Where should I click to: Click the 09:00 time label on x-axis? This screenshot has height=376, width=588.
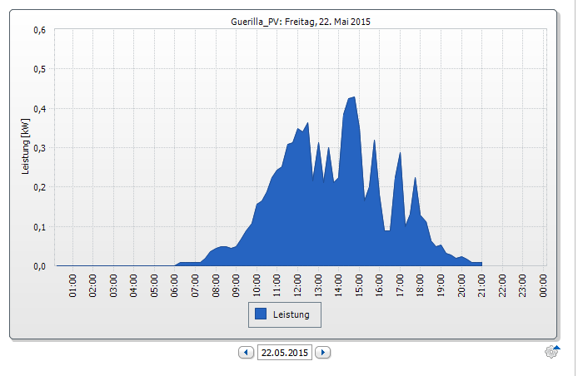[237, 284]
